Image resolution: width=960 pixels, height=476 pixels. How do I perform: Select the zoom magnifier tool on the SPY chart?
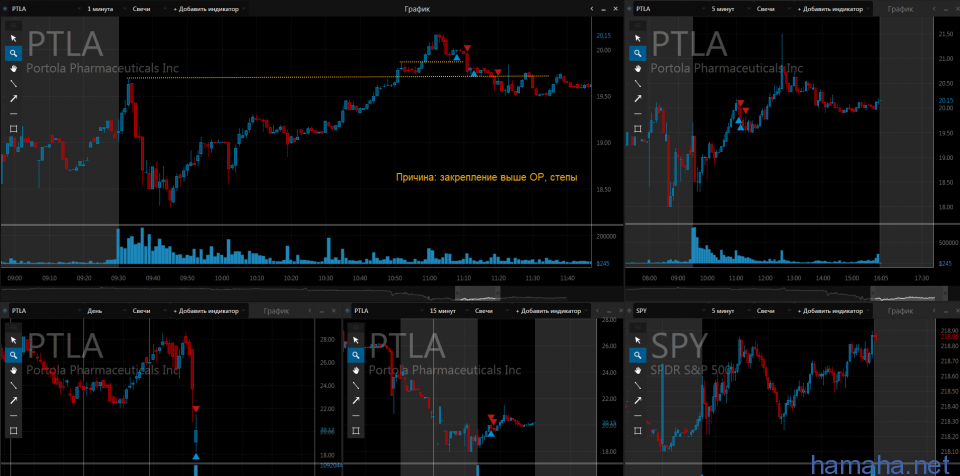(637, 355)
